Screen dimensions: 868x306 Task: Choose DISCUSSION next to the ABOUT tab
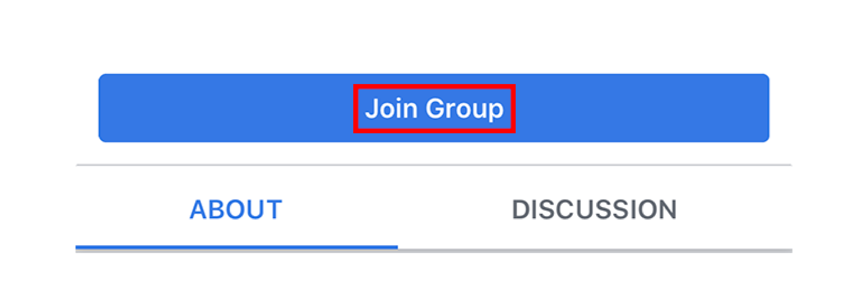(x=595, y=209)
